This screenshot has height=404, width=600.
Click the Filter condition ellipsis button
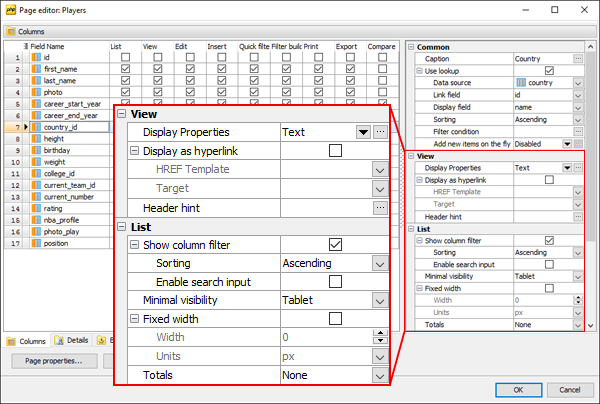click(578, 131)
